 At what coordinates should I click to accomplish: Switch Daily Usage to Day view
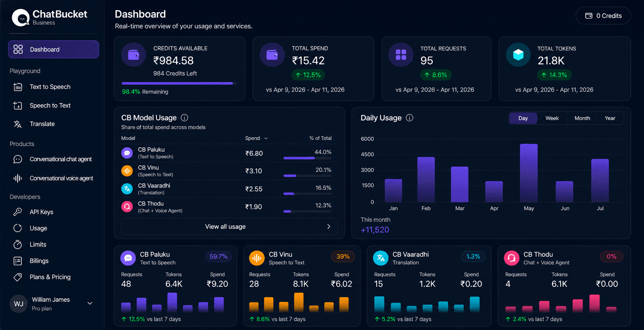[523, 118]
